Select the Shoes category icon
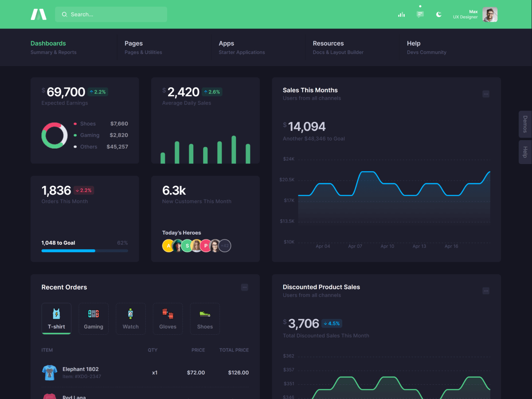 point(205,318)
